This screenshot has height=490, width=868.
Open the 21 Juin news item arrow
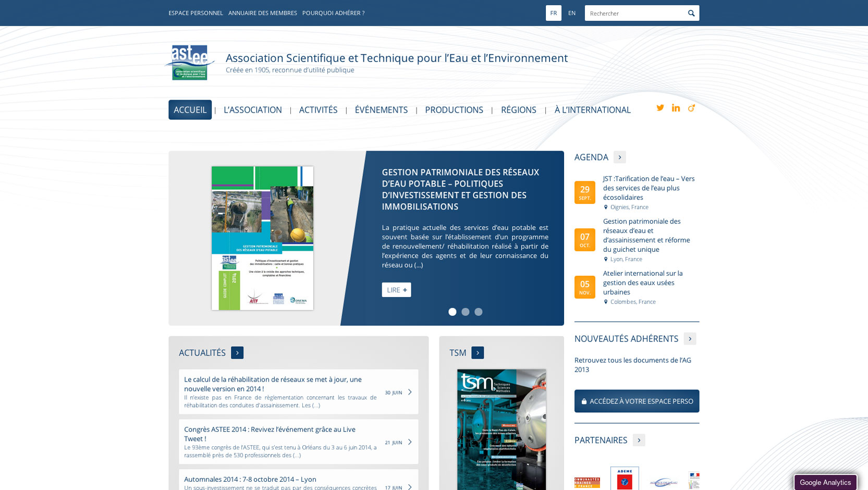pyautogui.click(x=410, y=442)
